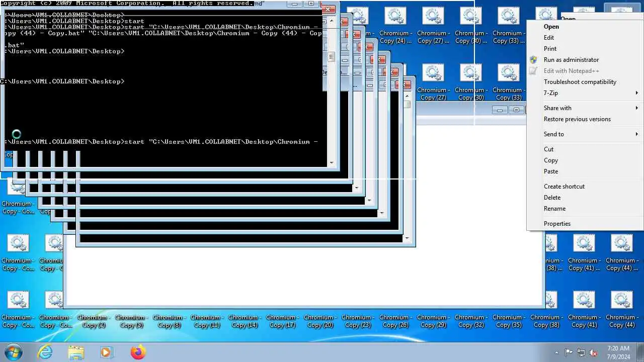Expand the 7-Zip submenu in context menu
Image resolution: width=644 pixels, height=362 pixels.
click(585, 93)
